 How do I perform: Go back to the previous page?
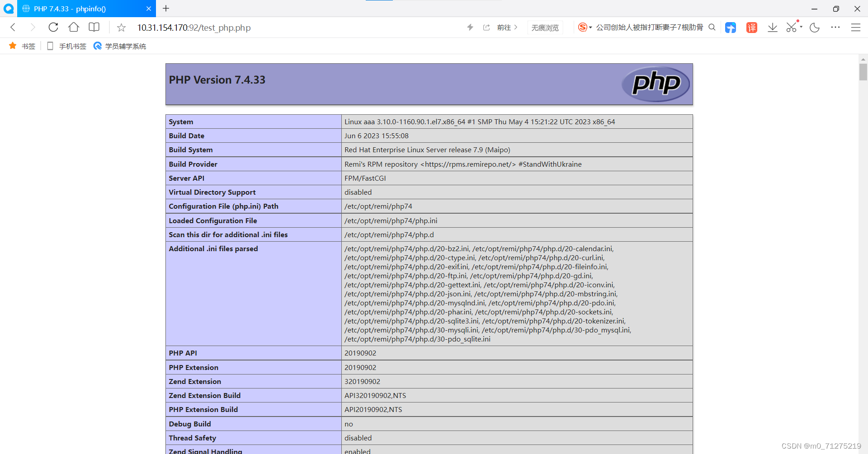pos(13,28)
